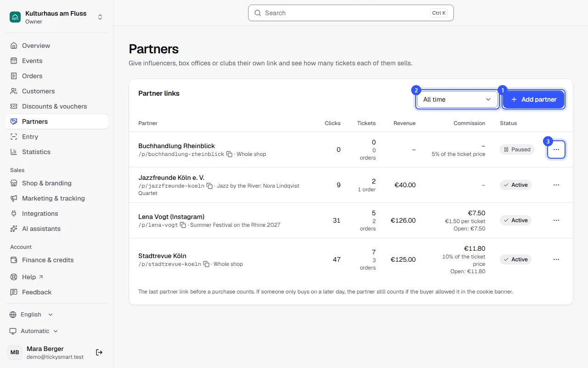This screenshot has height=368, width=588.
Task: Copy the jazzfreunde-koeln link icon
Action: pyautogui.click(x=209, y=186)
